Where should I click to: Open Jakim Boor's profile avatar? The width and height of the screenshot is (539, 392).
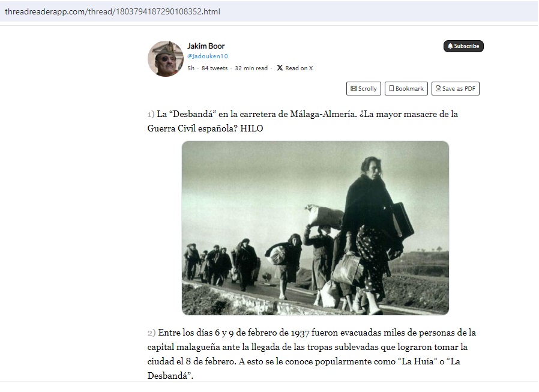(x=166, y=59)
